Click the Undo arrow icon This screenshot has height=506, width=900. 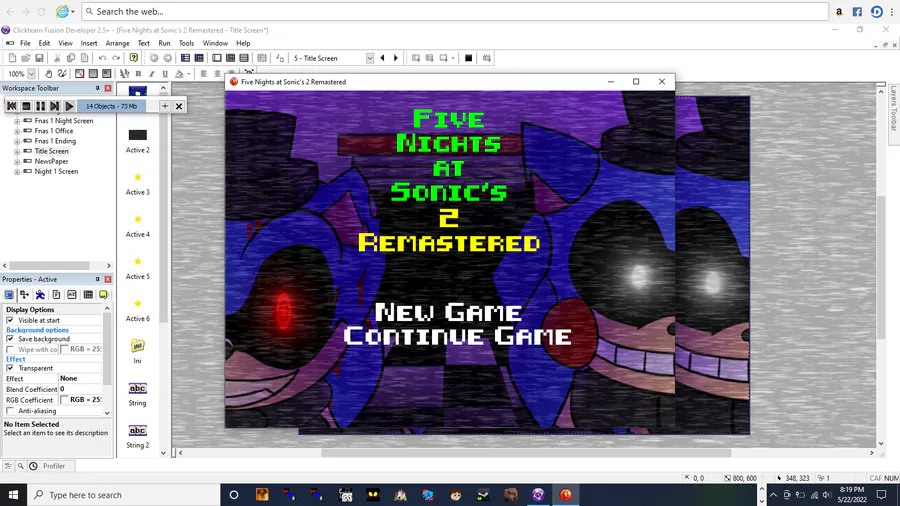point(102,58)
